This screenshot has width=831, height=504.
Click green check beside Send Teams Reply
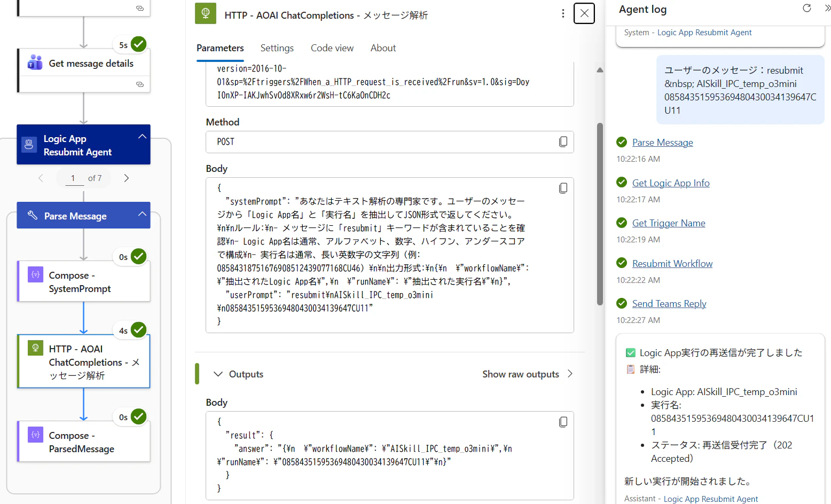click(622, 303)
